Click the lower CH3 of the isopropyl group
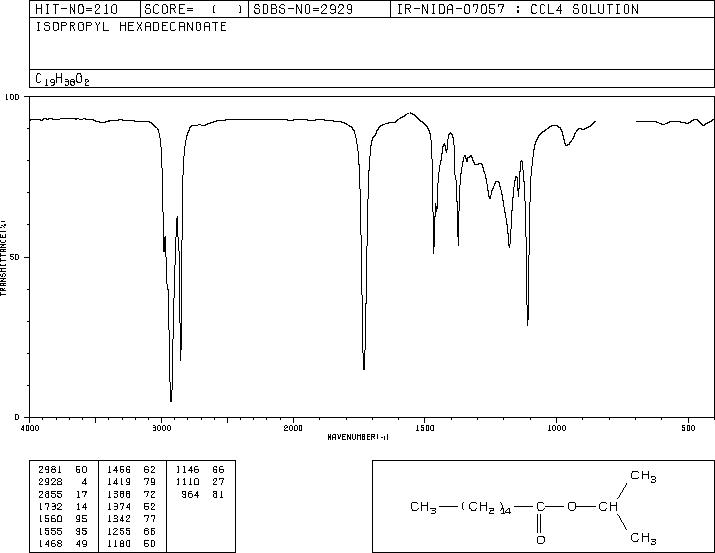Image resolution: width=715 pixels, height=553 pixels. pyautogui.click(x=643, y=538)
